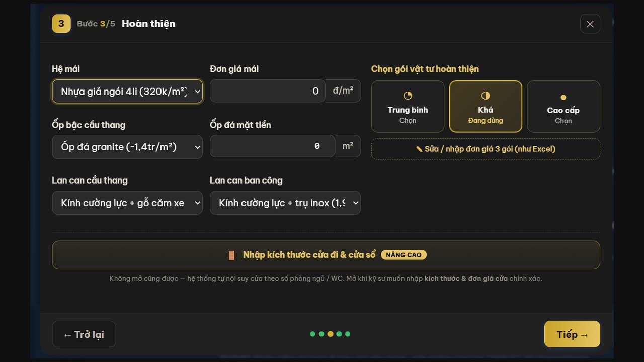Click the step number 3 badge
The image size is (644, 362).
click(61, 23)
